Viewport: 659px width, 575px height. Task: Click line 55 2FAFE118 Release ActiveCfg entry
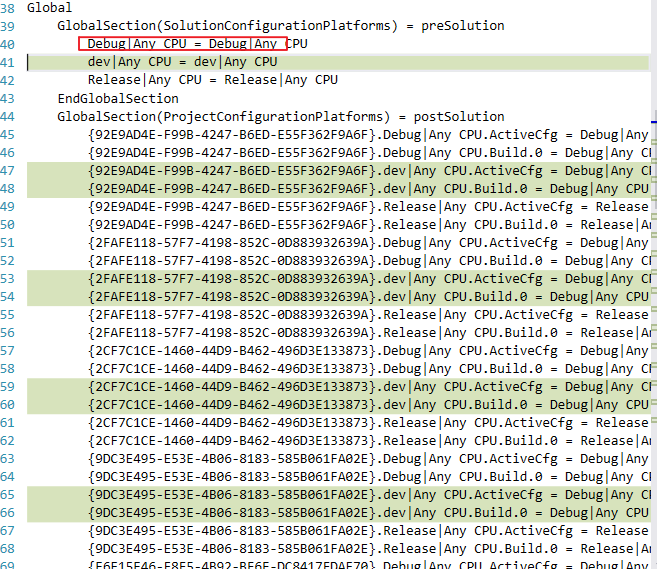pyautogui.click(x=369, y=315)
